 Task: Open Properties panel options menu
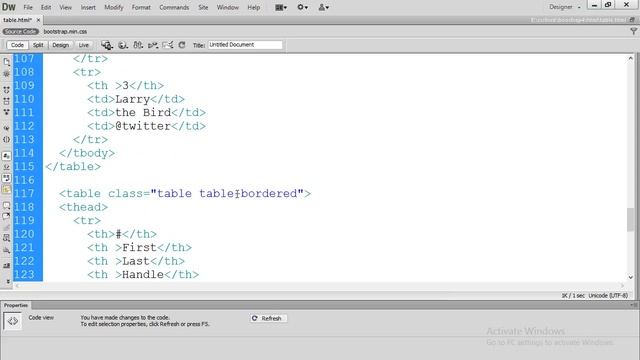[x=634, y=305]
